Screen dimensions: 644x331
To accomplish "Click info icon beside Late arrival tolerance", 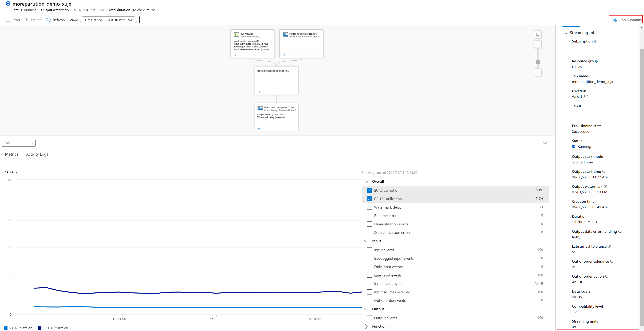I will click(610, 246).
